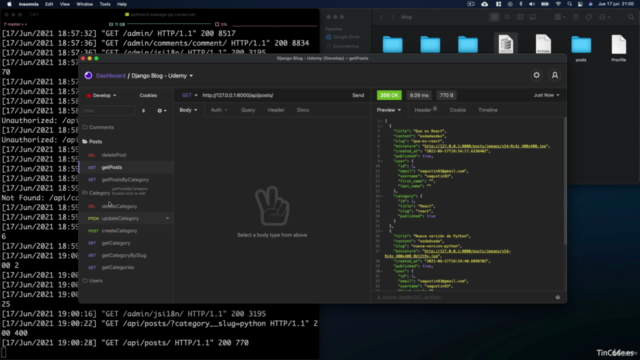Open the View menu
640x360 pixels.
pyautogui.click(x=64, y=4)
